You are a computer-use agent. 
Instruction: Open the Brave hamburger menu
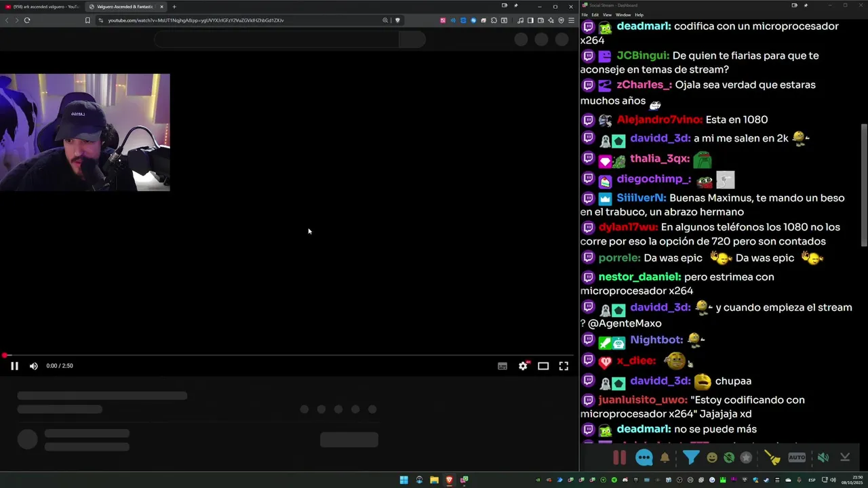[x=571, y=20]
